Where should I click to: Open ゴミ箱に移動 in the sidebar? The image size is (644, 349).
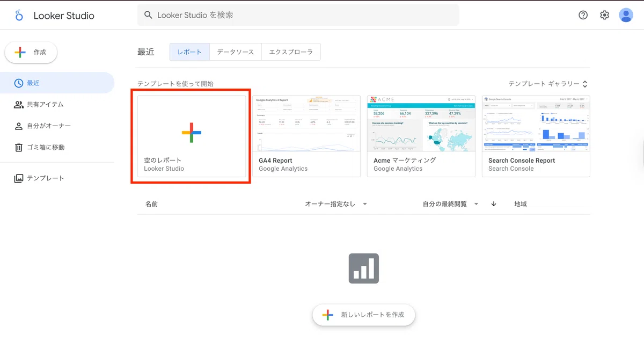57,148
